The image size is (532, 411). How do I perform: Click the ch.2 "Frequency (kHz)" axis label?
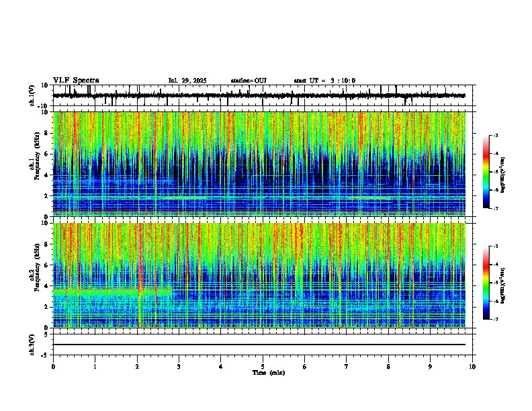tap(38, 267)
